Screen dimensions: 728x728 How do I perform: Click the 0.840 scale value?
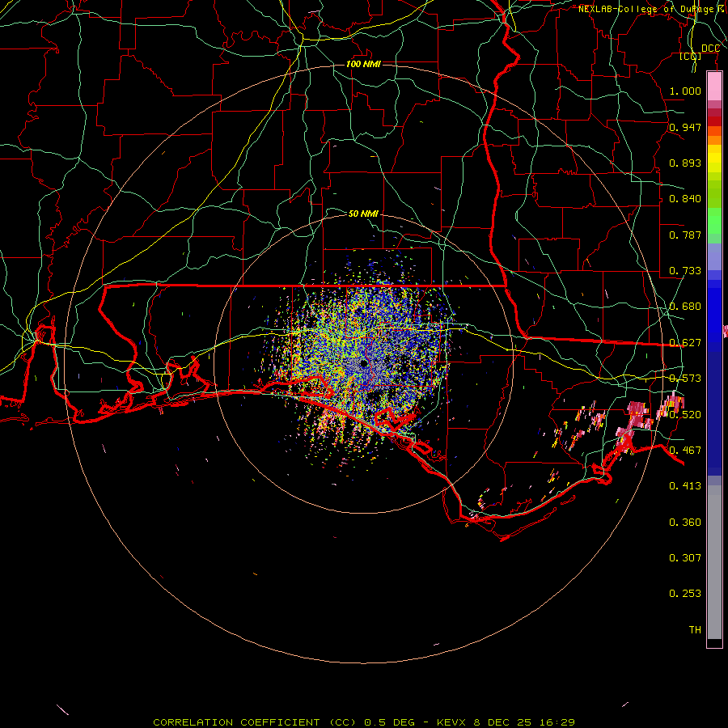click(685, 199)
